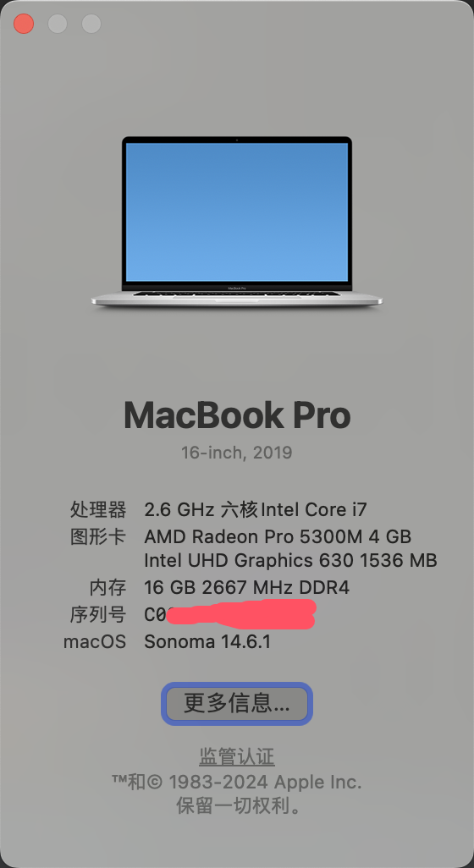This screenshot has height=868, width=474.
Task: Click the greyed minimize window button
Action: (58, 24)
